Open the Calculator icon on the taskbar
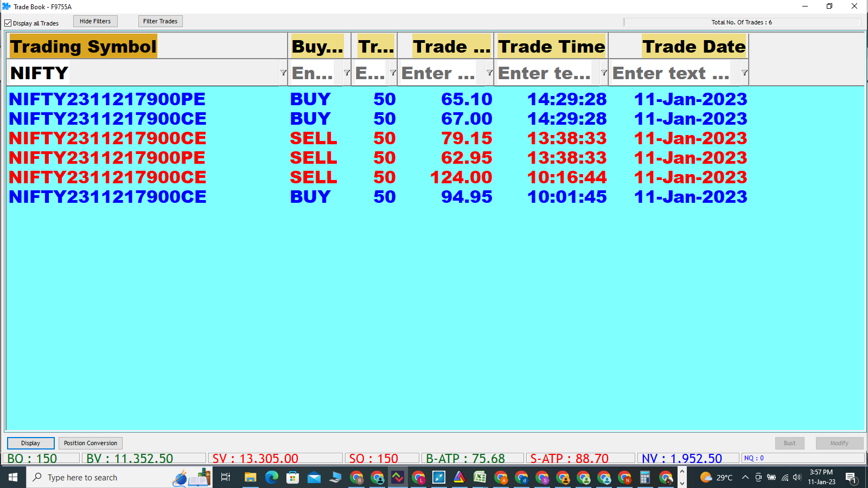 tap(645, 478)
